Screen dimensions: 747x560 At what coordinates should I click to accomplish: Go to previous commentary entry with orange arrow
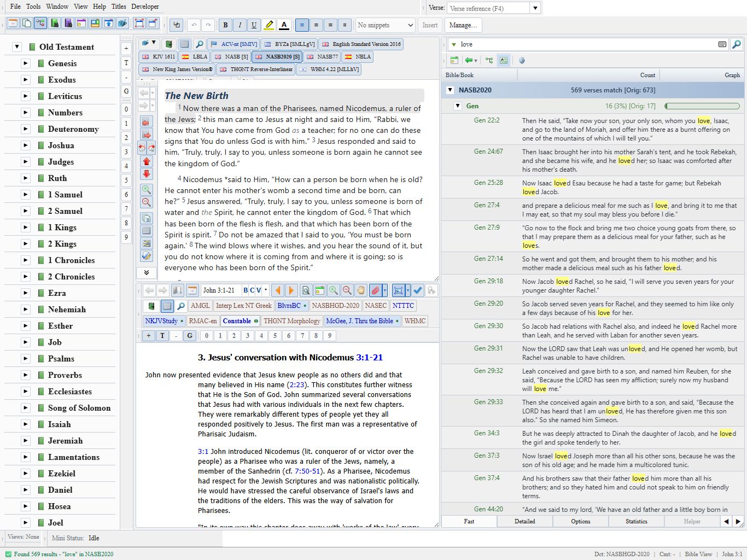coord(278,290)
